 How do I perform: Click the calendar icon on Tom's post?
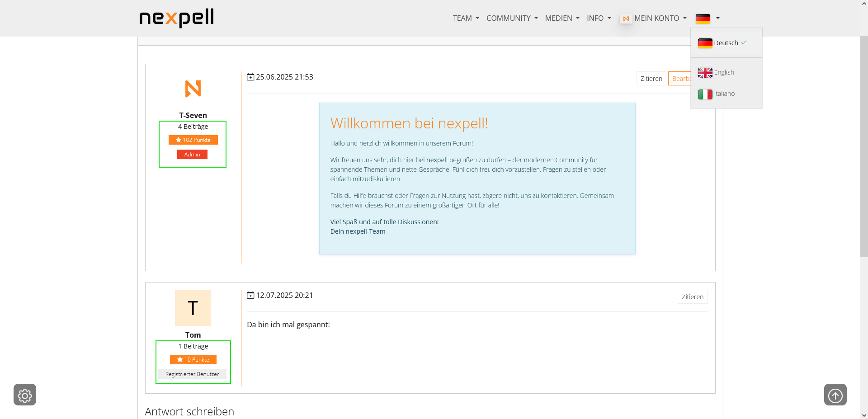coord(250,296)
